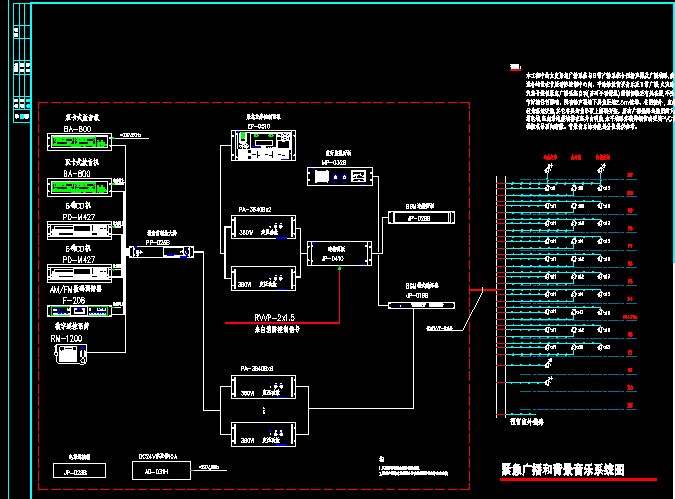Screen dimensions: 675x499
Task: Select the RM-1200 microphone station symbol
Action: click(71, 354)
